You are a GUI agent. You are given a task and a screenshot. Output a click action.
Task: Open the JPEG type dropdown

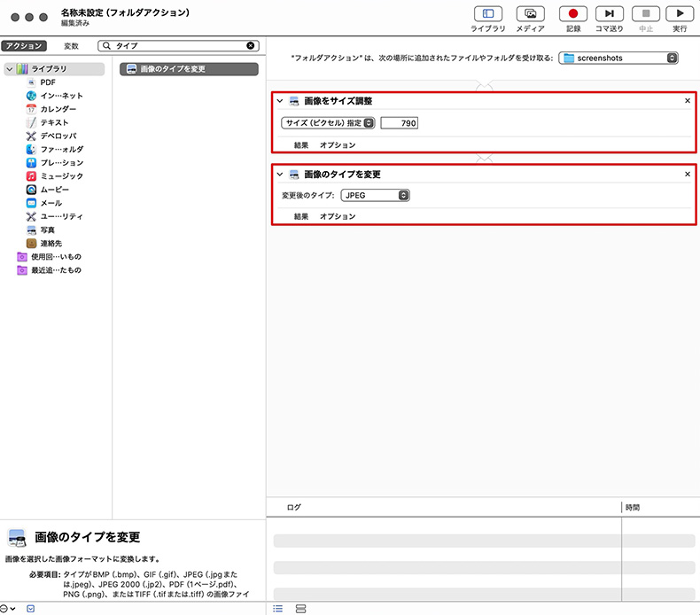click(x=375, y=195)
